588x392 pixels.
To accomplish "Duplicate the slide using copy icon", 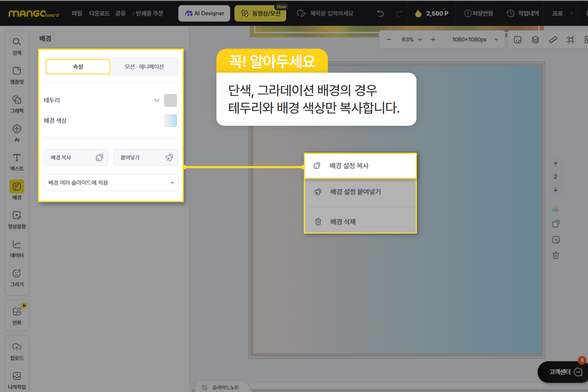I will tap(556, 224).
